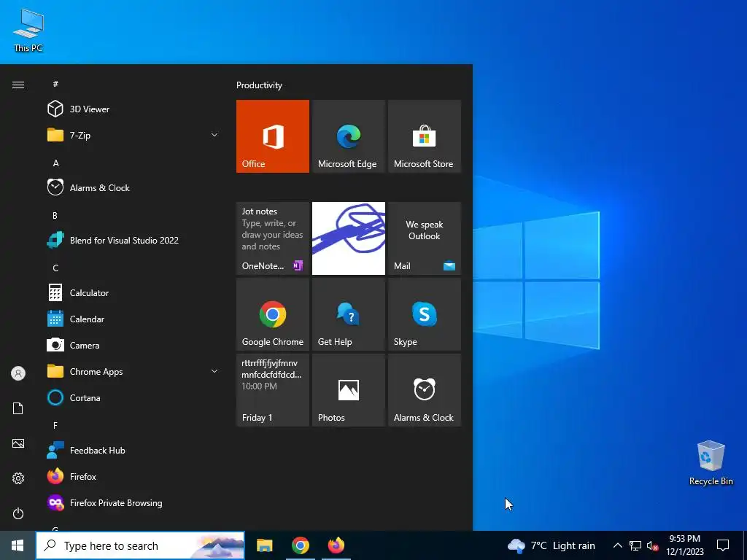
Task: Click the Office tile
Action: click(273, 136)
